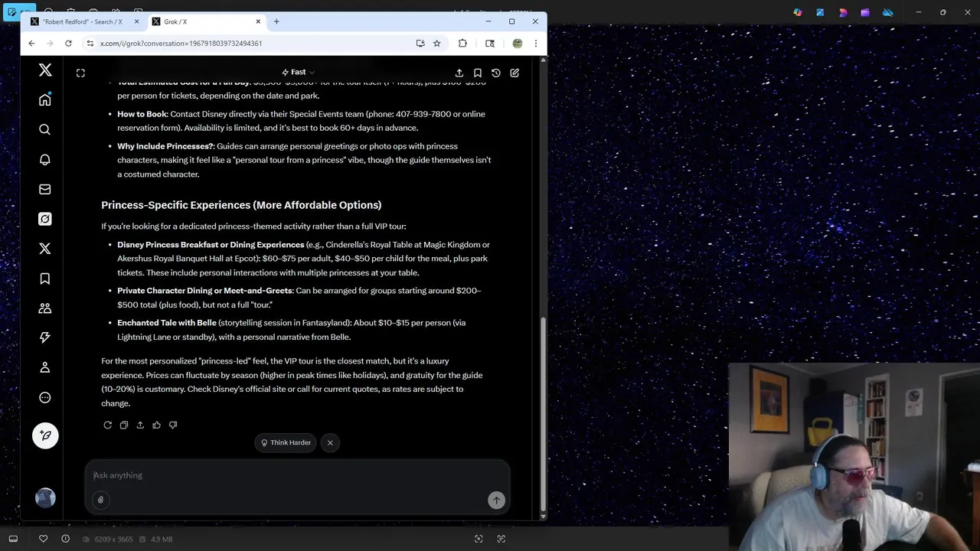The width and height of the screenshot is (980, 551).
Task: Attach a file with paperclip icon
Action: [x=100, y=500]
